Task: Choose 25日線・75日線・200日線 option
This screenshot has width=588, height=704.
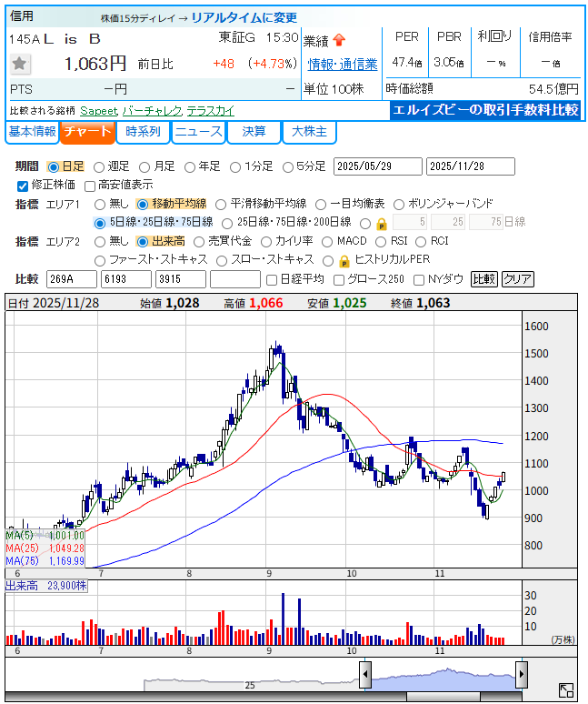Action: point(227,223)
